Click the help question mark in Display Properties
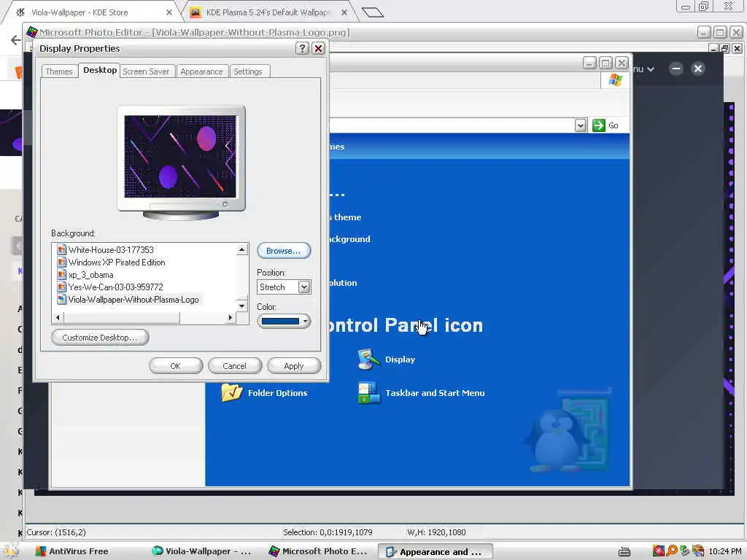Viewport: 747px width, 560px height. coord(301,48)
